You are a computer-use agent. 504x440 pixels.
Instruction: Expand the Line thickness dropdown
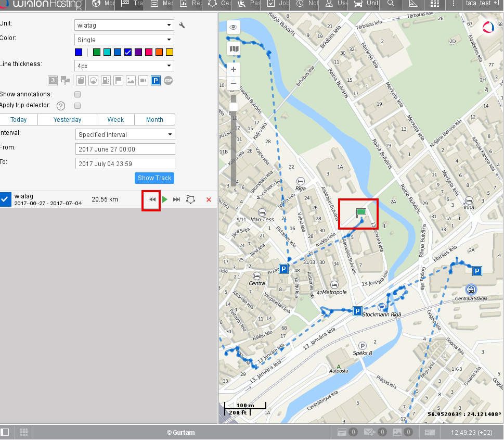(124, 66)
